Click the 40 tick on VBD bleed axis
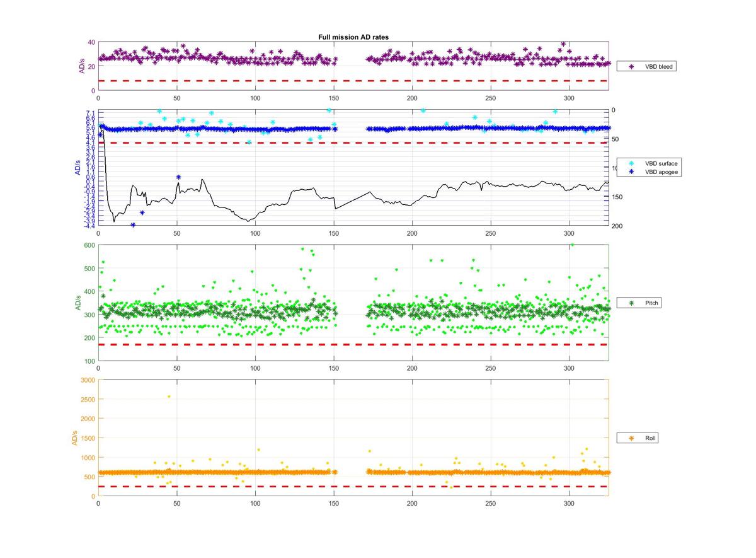 pyautogui.click(x=91, y=42)
